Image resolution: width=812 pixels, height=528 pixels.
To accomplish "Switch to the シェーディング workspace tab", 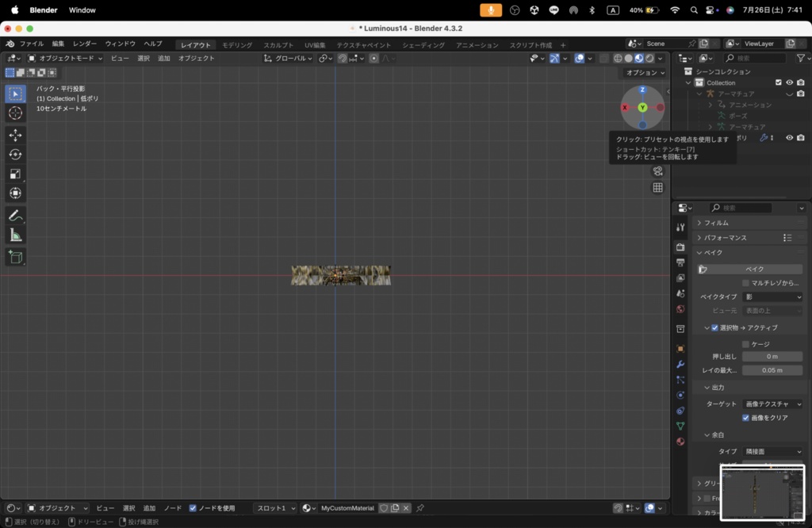I will (x=423, y=45).
